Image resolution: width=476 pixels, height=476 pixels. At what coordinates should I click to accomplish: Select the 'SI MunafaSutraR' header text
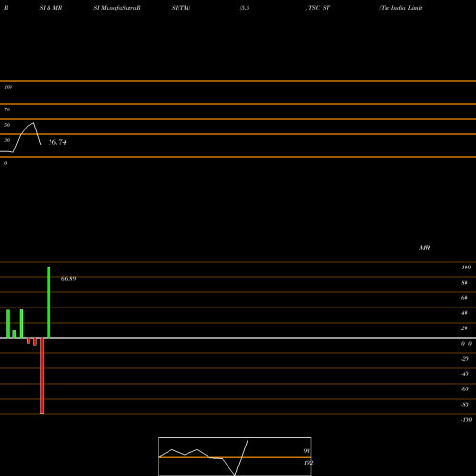(x=117, y=8)
